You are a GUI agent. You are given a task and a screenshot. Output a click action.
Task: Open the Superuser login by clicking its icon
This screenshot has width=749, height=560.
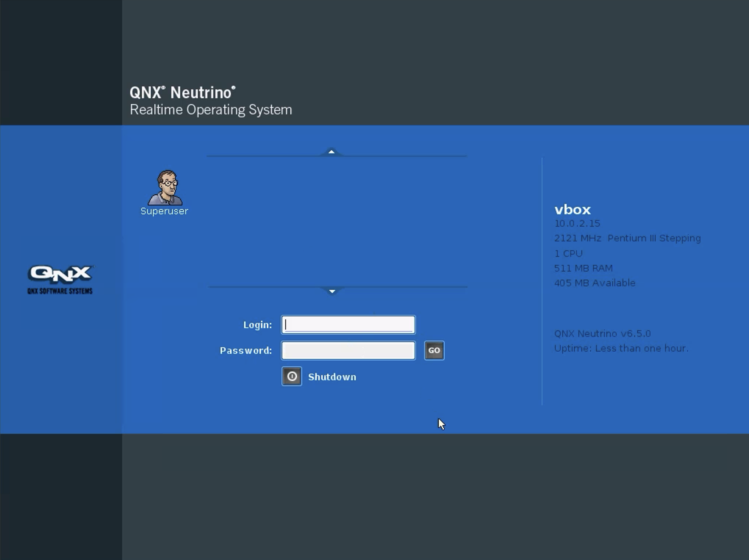tap(164, 187)
